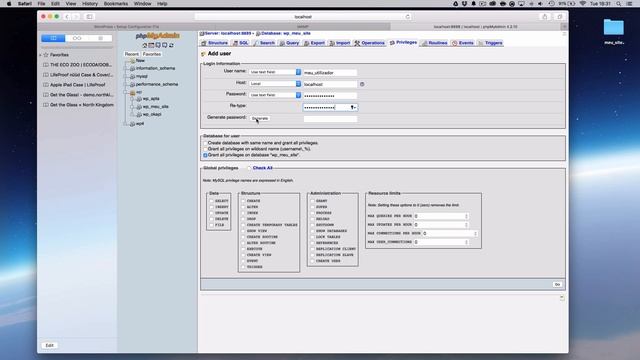Open the Routines tab
This screenshot has height=360, width=640.
point(435,43)
